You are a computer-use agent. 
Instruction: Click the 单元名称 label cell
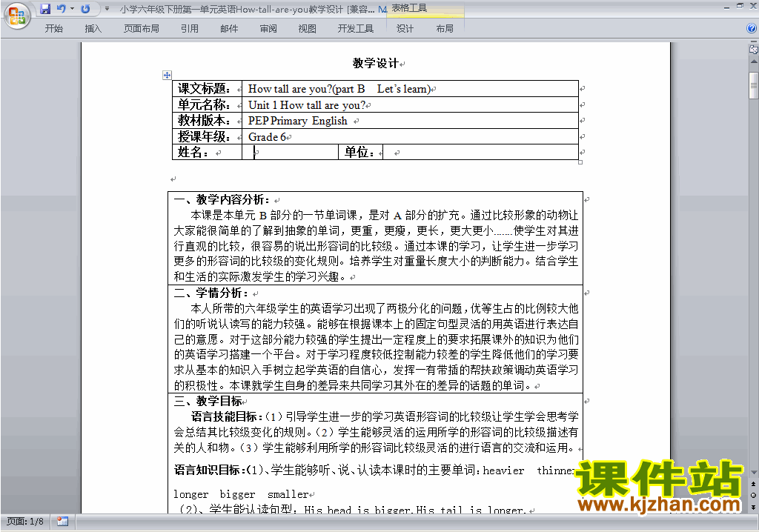(208, 105)
